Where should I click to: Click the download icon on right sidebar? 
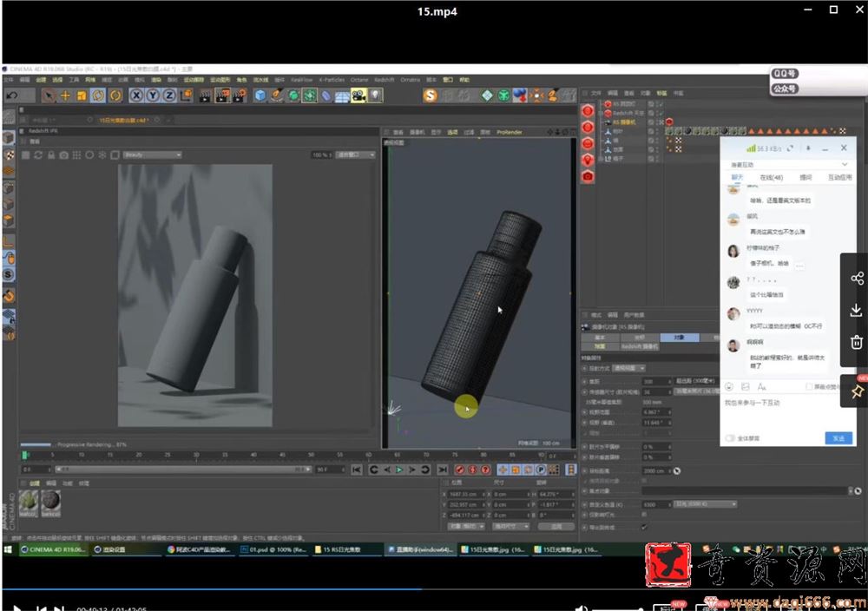857,310
